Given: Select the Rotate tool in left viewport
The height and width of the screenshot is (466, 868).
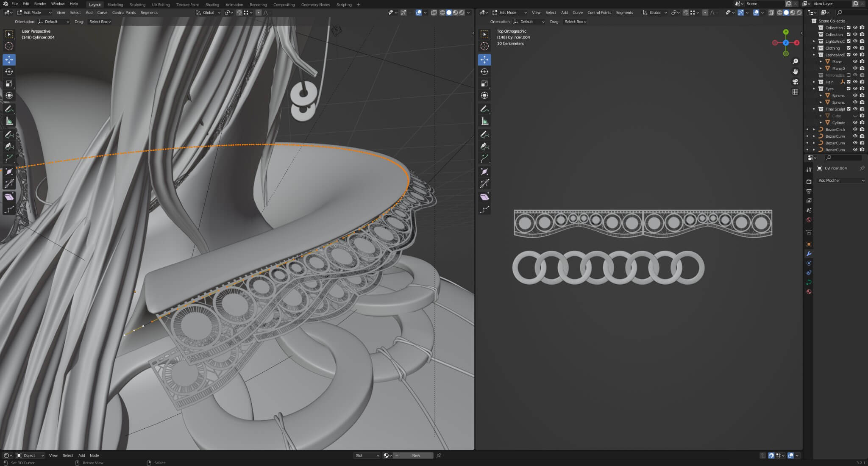Looking at the screenshot, I should click(9, 72).
